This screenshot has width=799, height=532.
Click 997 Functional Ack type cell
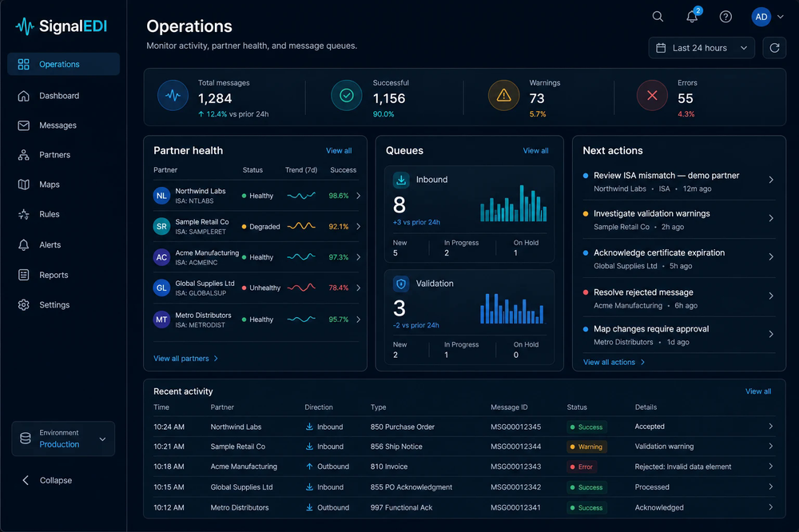click(402, 507)
